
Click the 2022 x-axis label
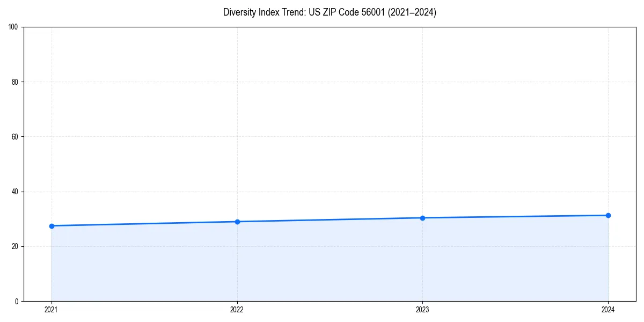tap(237, 310)
